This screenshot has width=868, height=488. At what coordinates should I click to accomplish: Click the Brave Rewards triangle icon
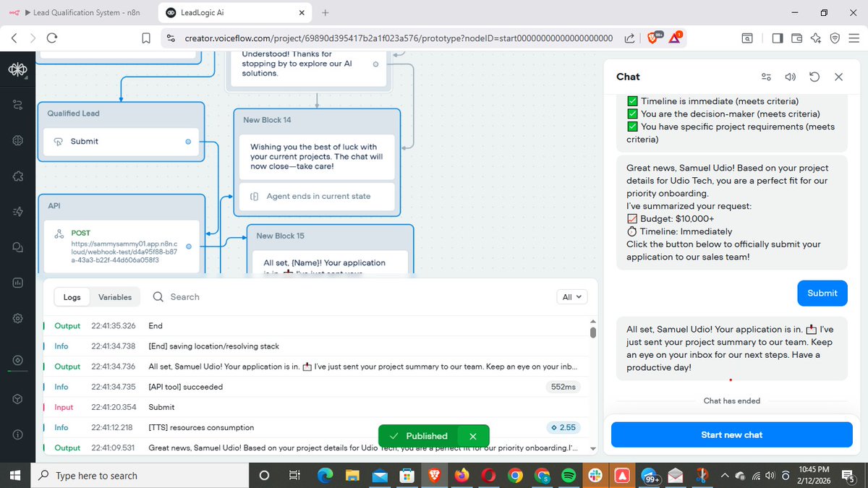(676, 38)
